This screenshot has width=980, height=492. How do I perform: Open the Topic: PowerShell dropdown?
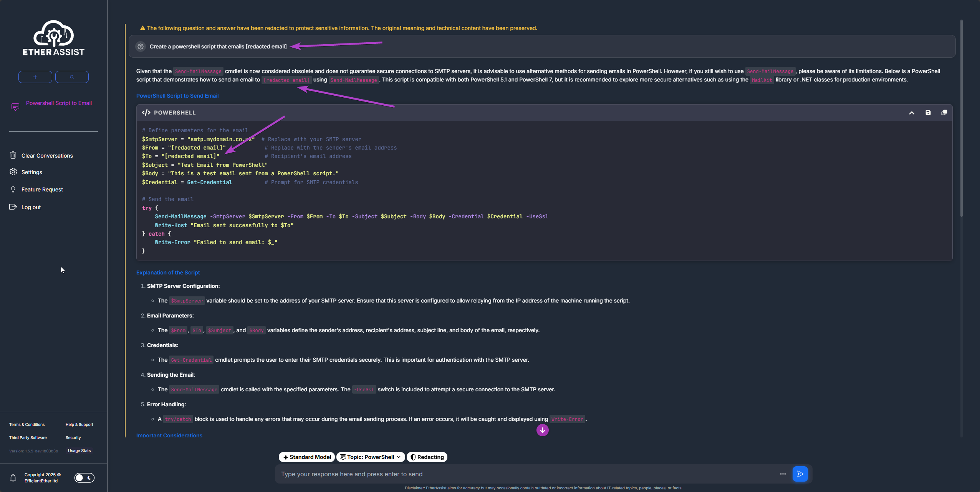[x=371, y=457]
